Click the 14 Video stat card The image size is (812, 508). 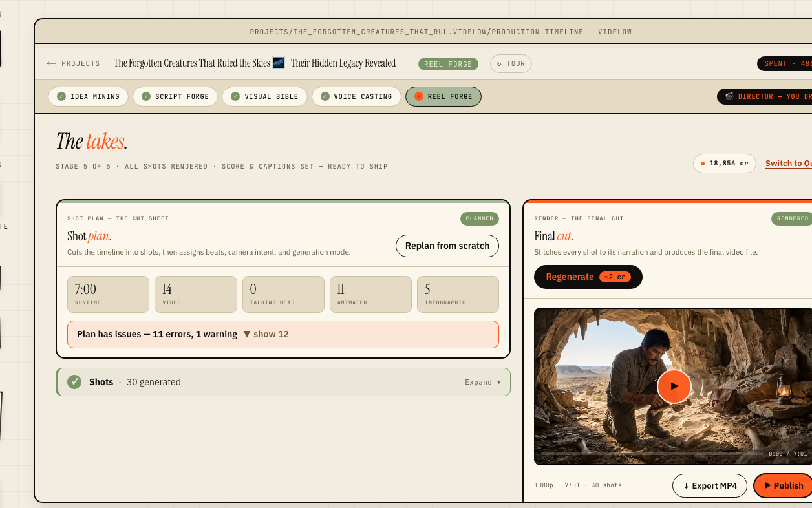(195, 295)
